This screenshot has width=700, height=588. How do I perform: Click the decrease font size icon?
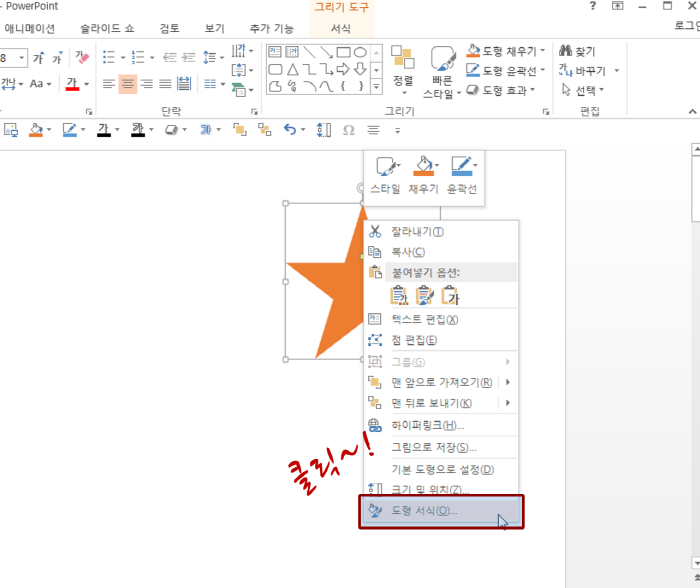pyautogui.click(x=57, y=58)
